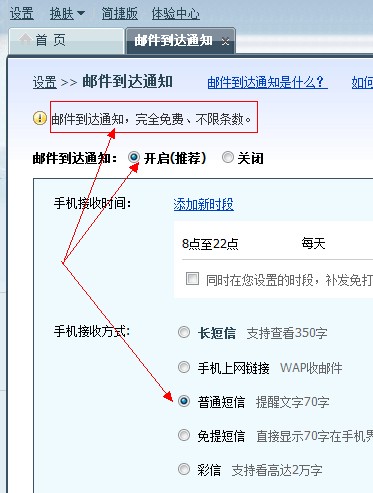Click the yellow exclamation notice icon
The height and width of the screenshot is (493, 373).
[x=40, y=118]
